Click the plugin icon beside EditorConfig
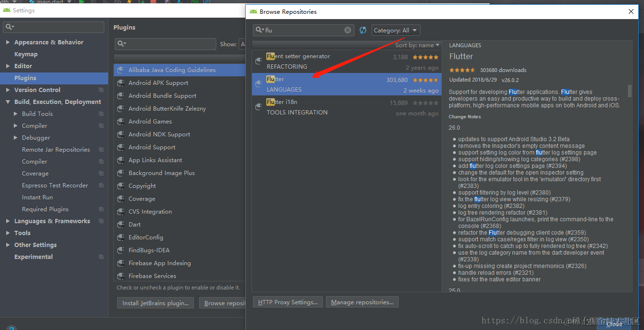The height and width of the screenshot is (330, 644). pos(121,237)
